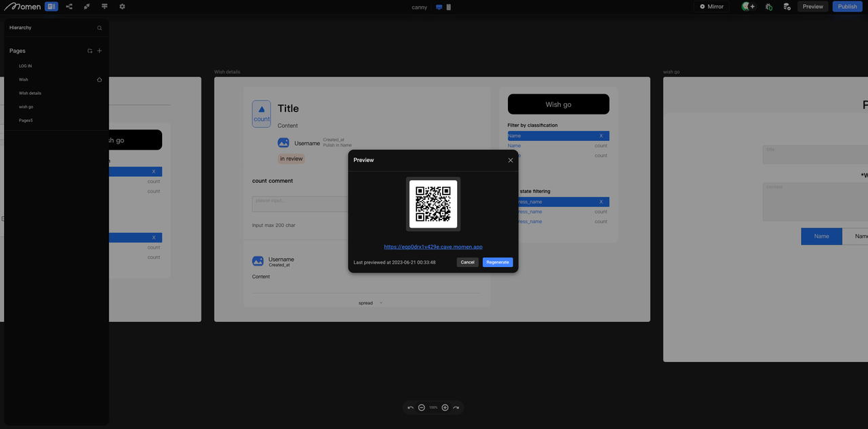The width and height of the screenshot is (868, 429).
Task: Open the momen.app preview link
Action: [x=433, y=247]
